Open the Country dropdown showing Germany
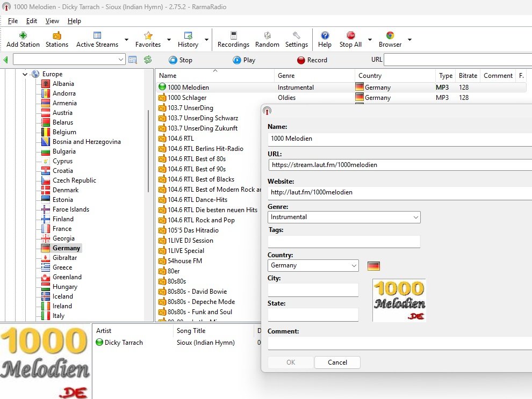The image size is (532, 399). pyautogui.click(x=354, y=265)
